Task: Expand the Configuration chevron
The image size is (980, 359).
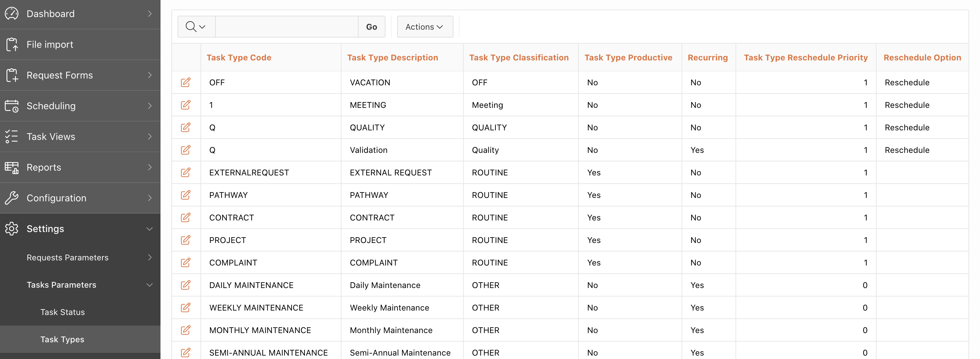Action: [150, 198]
